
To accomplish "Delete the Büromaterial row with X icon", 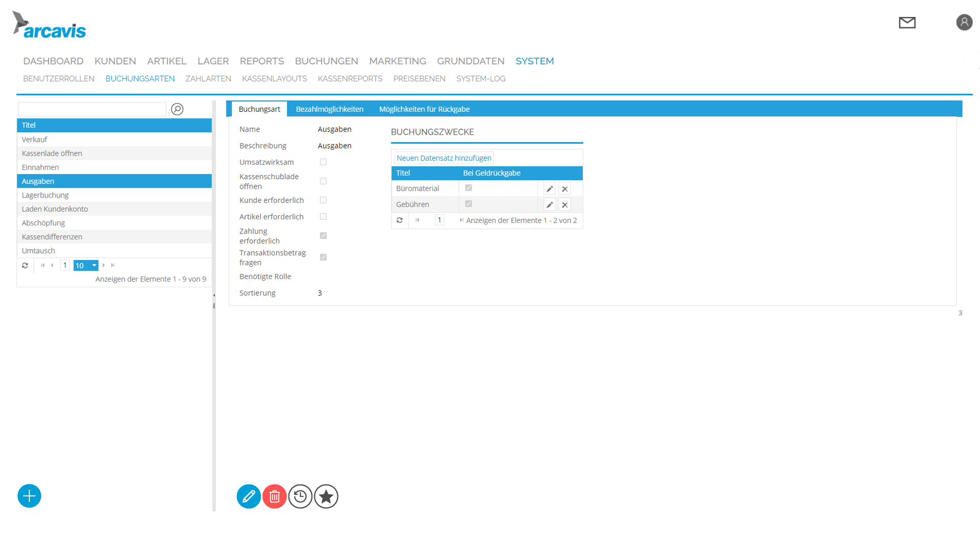I will coord(565,189).
